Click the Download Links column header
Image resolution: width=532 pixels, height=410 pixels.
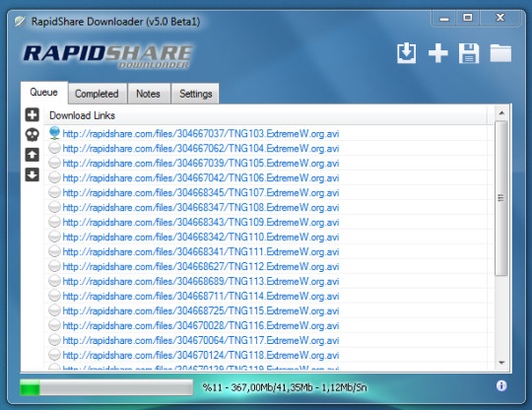(266, 115)
